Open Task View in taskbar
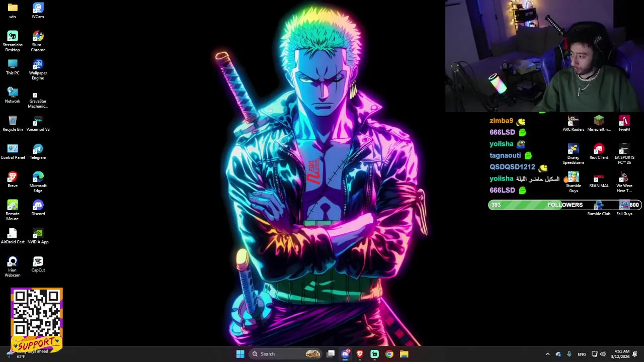644x362 pixels. [331, 354]
